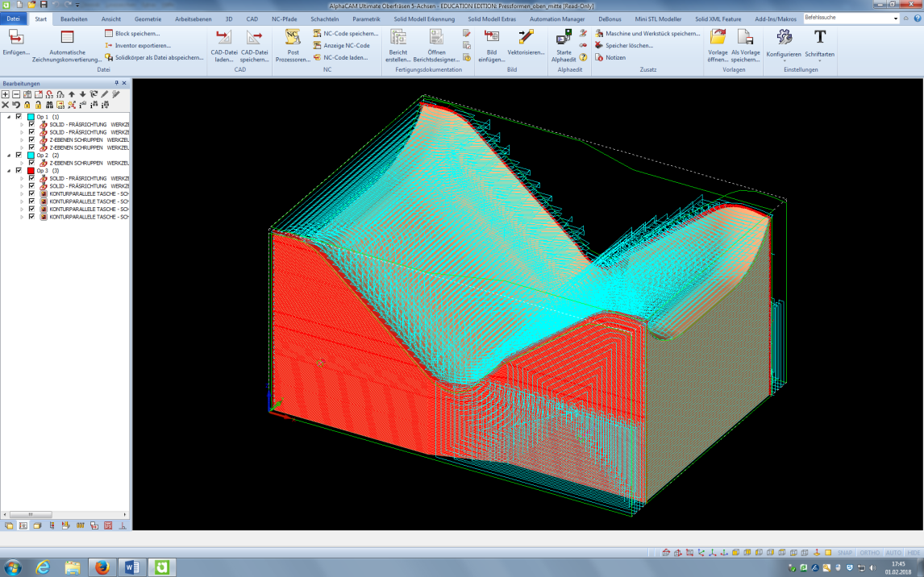Click the Vektorisieren icon
This screenshot has height=577, width=924.
tap(526, 37)
